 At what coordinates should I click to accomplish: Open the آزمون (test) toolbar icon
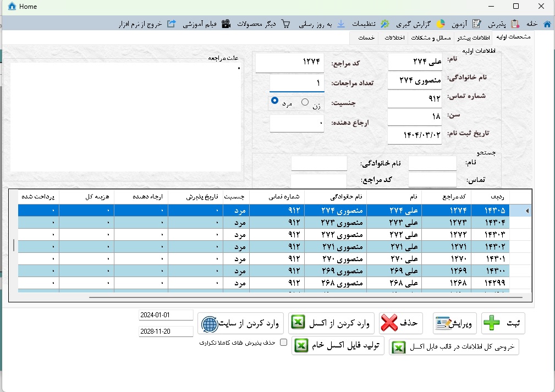pos(476,24)
